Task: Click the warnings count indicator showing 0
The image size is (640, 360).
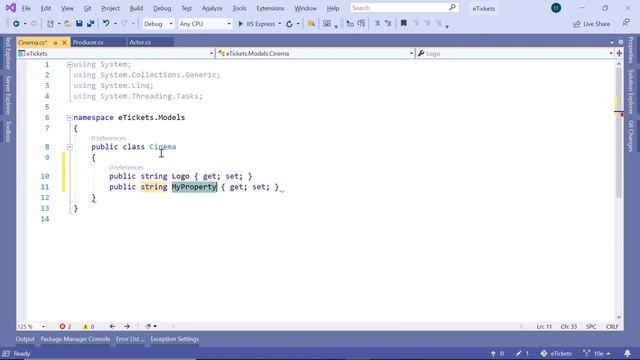Action: point(89,327)
